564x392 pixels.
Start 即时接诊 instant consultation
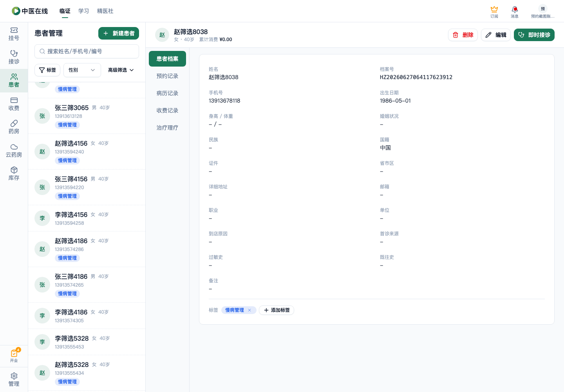click(534, 35)
